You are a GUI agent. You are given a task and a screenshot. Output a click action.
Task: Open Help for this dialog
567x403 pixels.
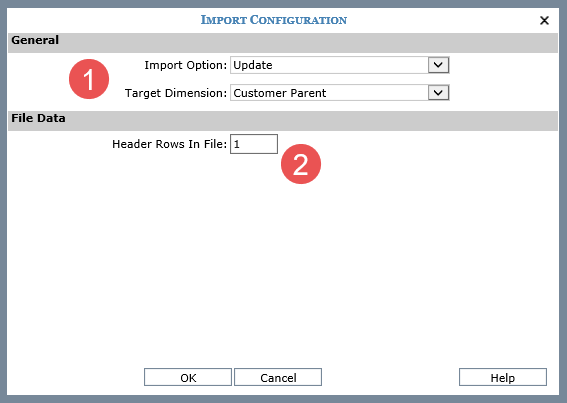point(503,377)
